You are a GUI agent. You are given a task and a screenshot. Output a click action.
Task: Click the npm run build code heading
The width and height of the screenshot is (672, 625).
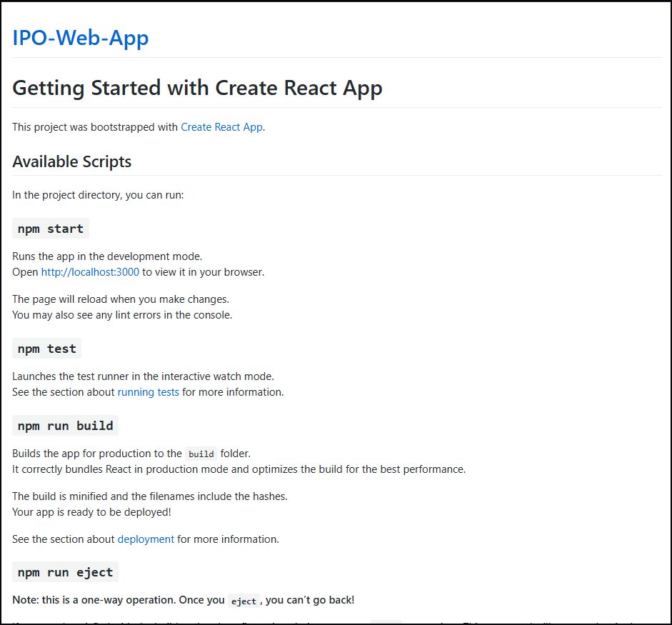click(65, 426)
